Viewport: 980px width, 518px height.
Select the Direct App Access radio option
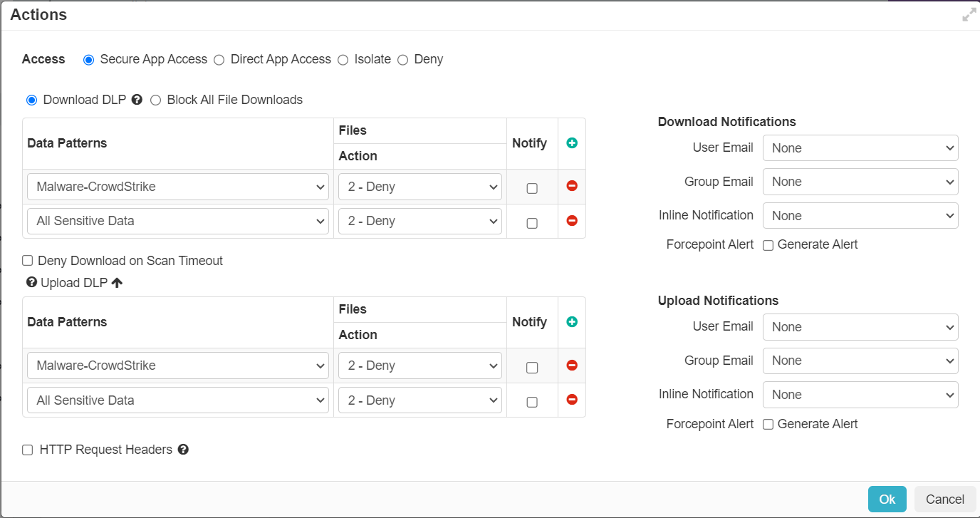[219, 60]
